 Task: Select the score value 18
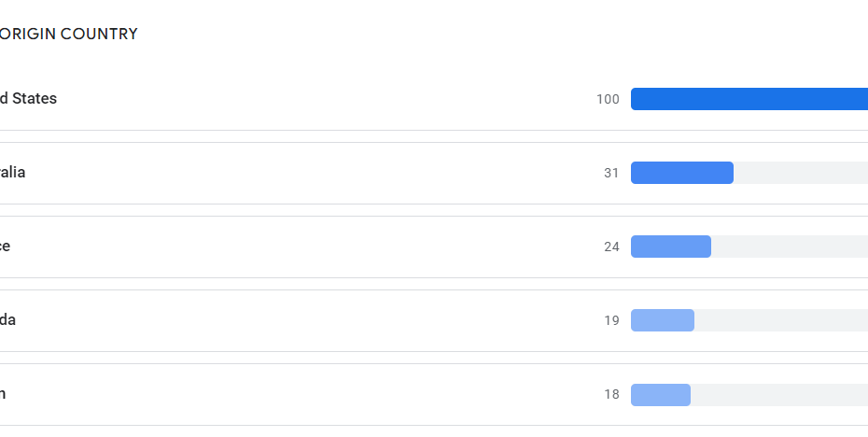(x=611, y=394)
